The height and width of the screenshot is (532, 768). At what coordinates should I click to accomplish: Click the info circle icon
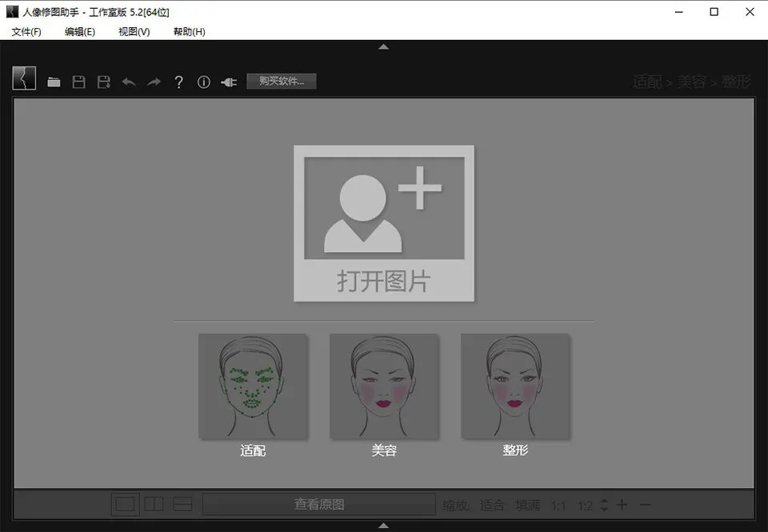coord(203,82)
